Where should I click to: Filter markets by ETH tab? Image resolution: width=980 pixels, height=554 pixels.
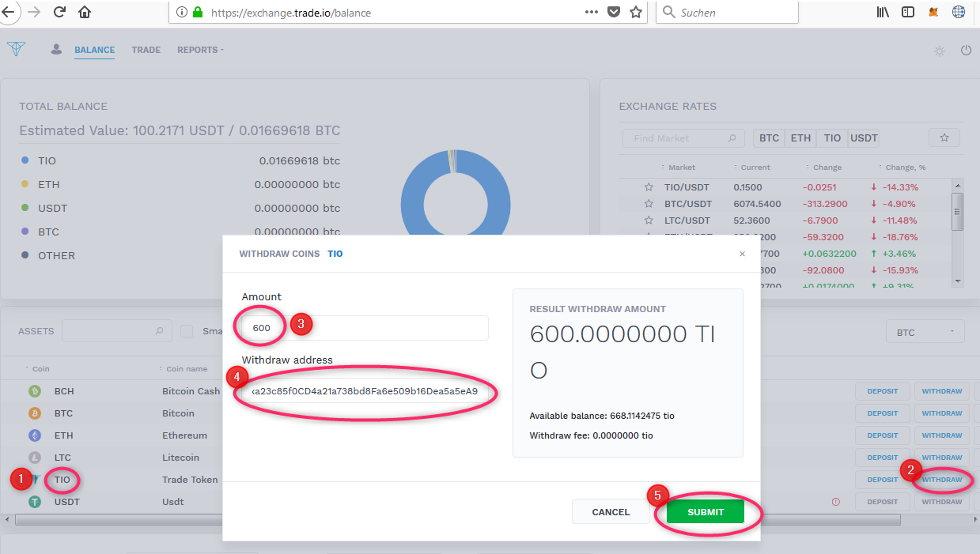[800, 138]
